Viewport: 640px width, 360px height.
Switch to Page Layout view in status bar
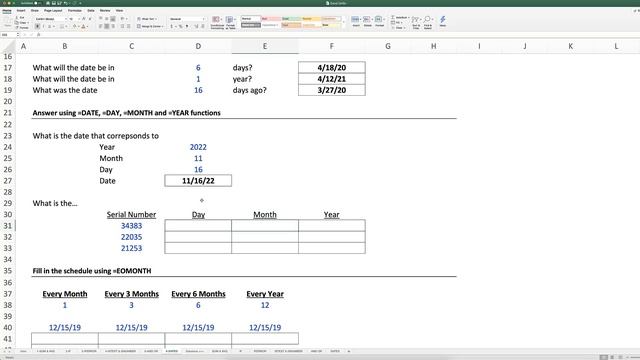click(x=612, y=357)
